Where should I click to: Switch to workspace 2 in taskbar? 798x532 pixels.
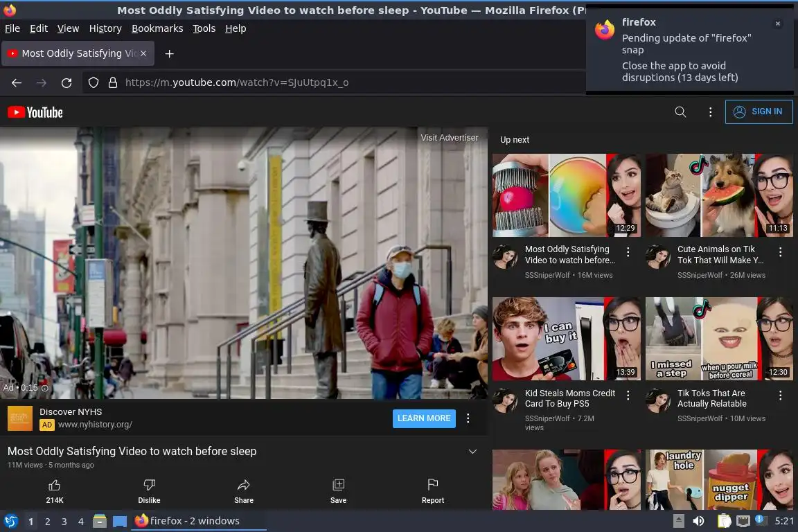tap(47, 522)
